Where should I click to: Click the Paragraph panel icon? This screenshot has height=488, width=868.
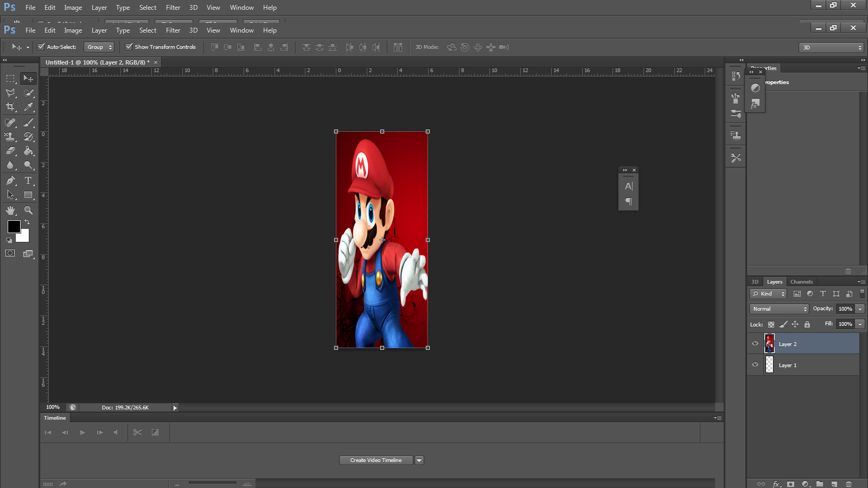pyautogui.click(x=629, y=202)
